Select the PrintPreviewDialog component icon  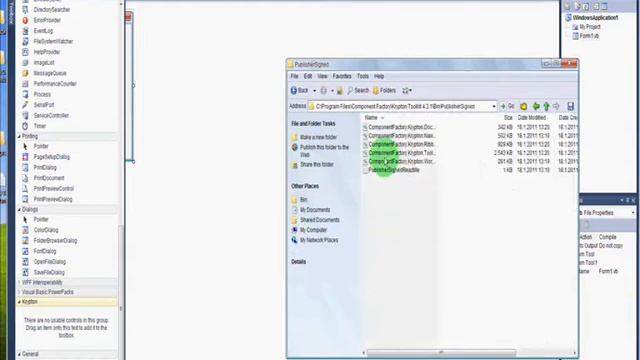coord(25,199)
